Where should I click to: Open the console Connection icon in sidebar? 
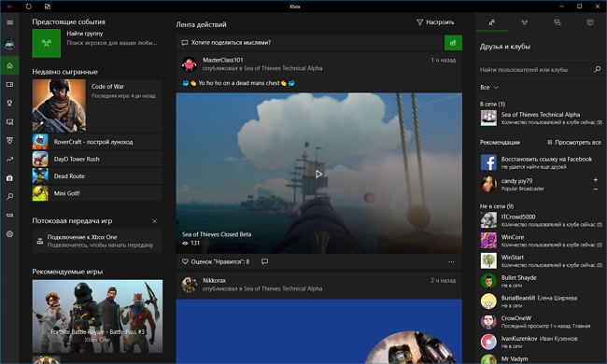pyautogui.click(x=9, y=215)
